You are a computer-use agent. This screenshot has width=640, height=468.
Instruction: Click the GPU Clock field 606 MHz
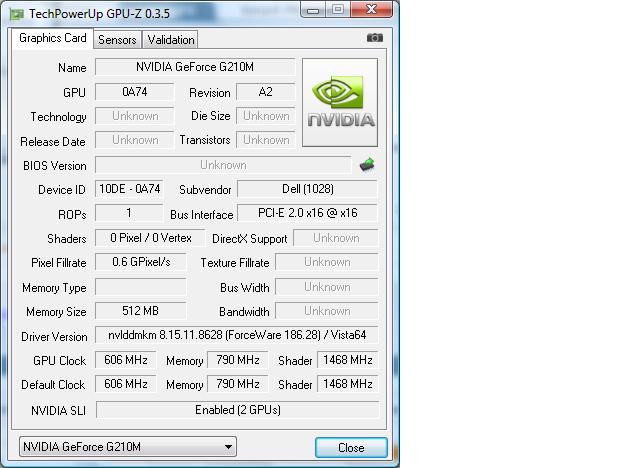tap(126, 360)
